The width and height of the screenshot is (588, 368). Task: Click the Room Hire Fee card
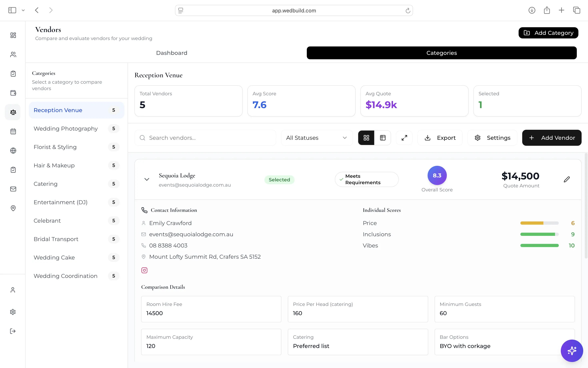click(211, 309)
